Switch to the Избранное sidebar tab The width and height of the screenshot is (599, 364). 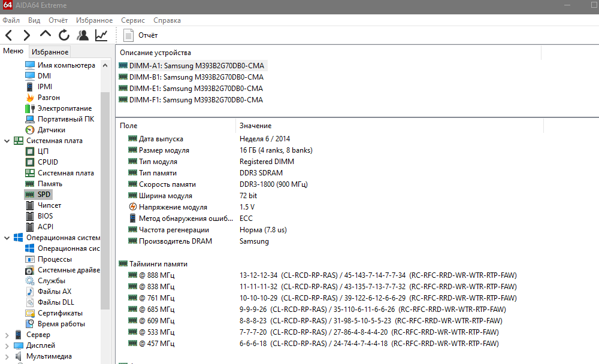[50, 52]
